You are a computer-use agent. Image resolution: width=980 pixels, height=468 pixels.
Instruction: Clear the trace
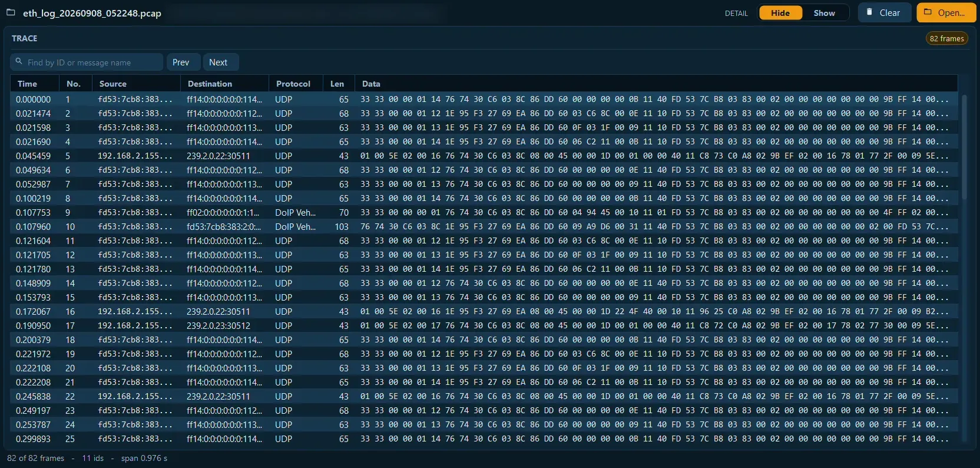(885, 13)
